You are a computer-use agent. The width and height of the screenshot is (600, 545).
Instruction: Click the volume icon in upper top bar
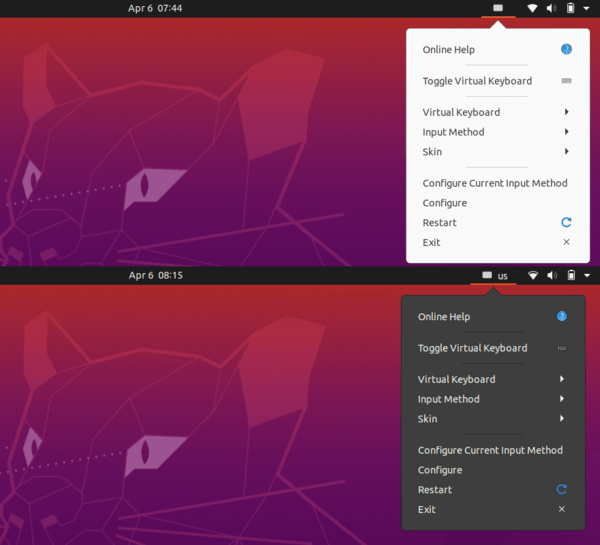(551, 8)
